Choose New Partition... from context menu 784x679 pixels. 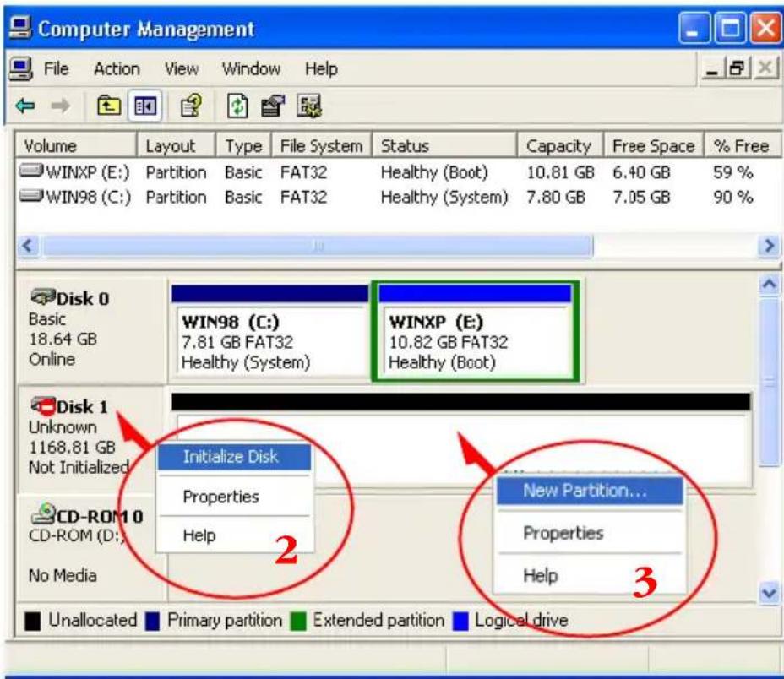coord(590,491)
